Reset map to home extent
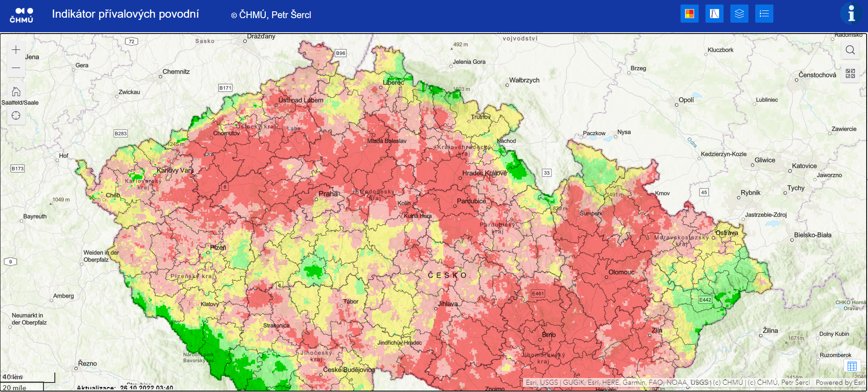The height and width of the screenshot is (392, 868). [16, 92]
